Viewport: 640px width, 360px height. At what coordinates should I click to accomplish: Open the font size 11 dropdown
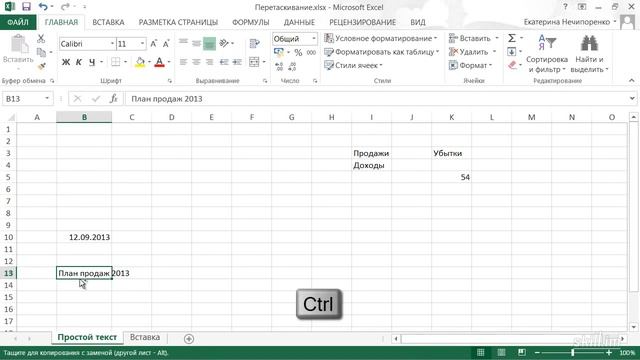coord(142,44)
